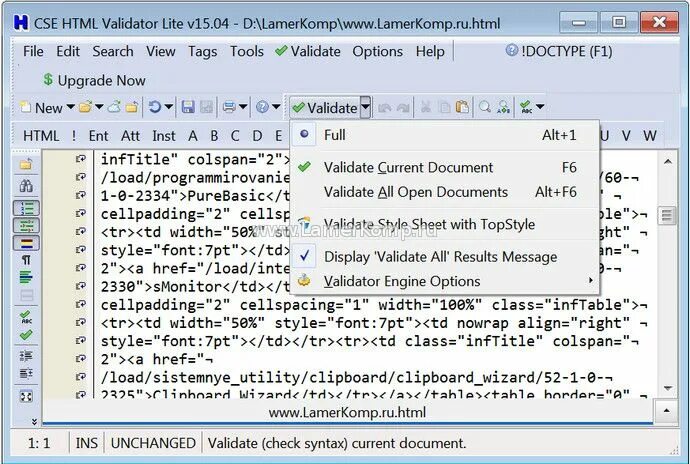The width and height of the screenshot is (690, 464).
Task: Click the UNCHANGED status bar entry
Action: point(153,443)
